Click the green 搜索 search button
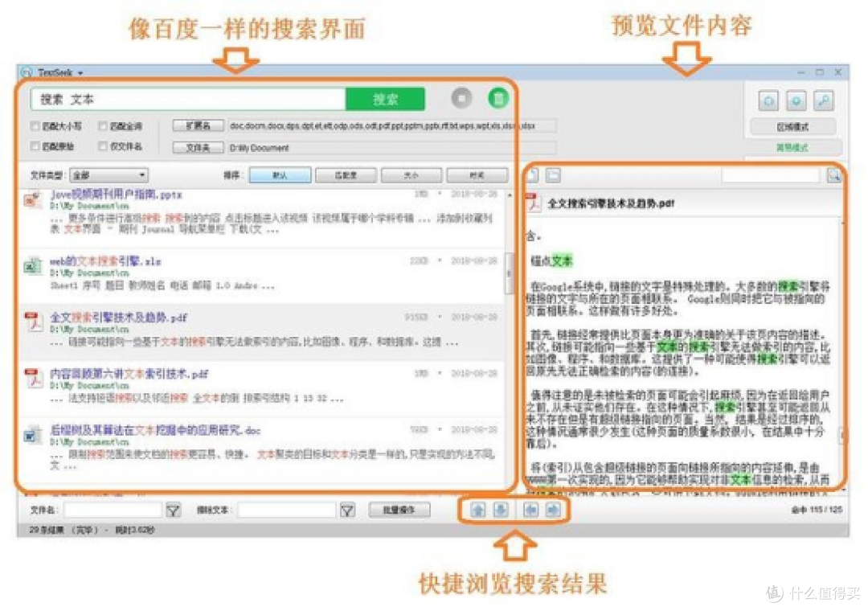The width and height of the screenshot is (868, 611). coord(385,99)
